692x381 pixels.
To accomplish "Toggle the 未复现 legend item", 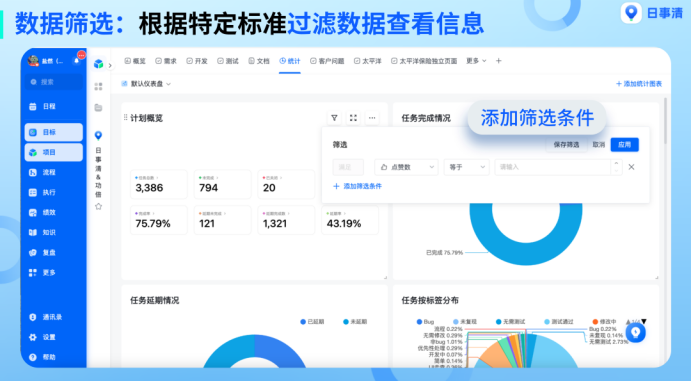I will 465,321.
